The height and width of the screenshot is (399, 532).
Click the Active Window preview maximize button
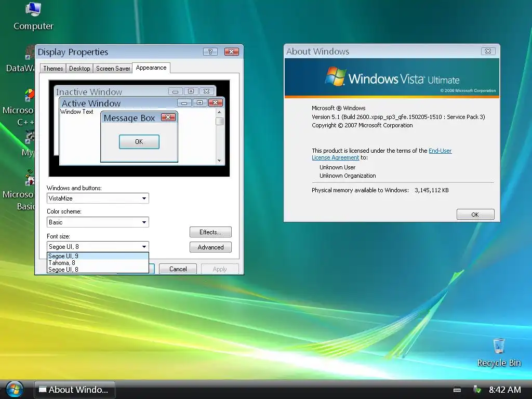pos(200,103)
